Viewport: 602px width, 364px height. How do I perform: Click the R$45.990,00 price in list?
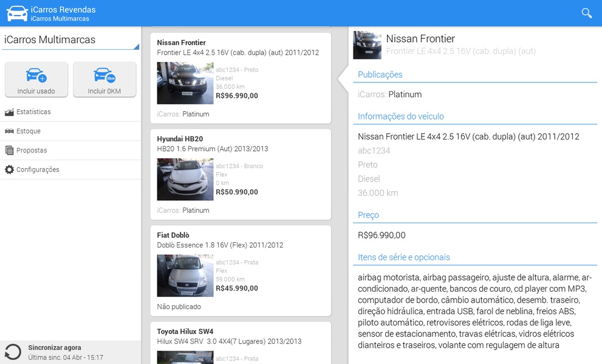click(237, 288)
